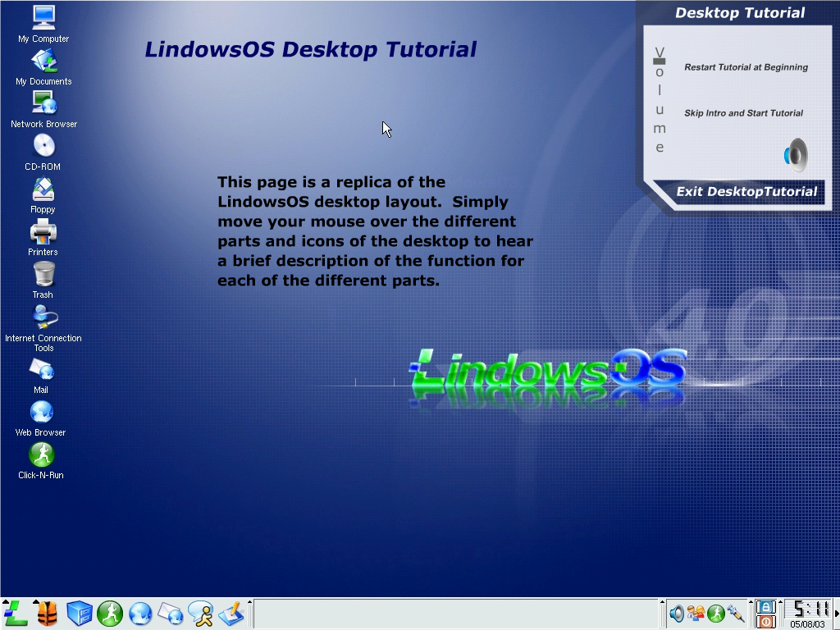
Task: Open the envelope mail icon in taskbar
Action: (x=171, y=614)
